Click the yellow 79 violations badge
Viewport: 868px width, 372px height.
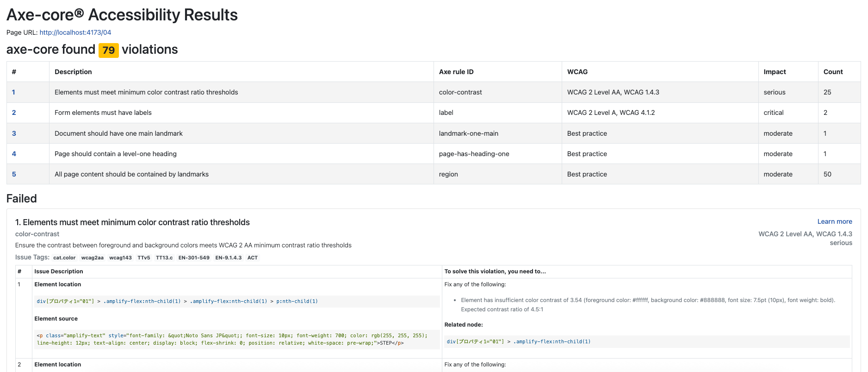coord(108,50)
